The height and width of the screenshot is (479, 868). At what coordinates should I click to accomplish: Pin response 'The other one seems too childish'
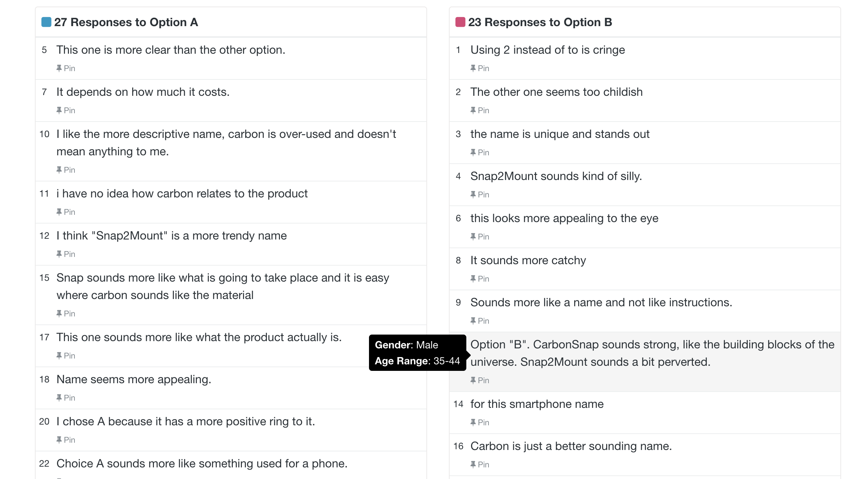click(x=480, y=110)
